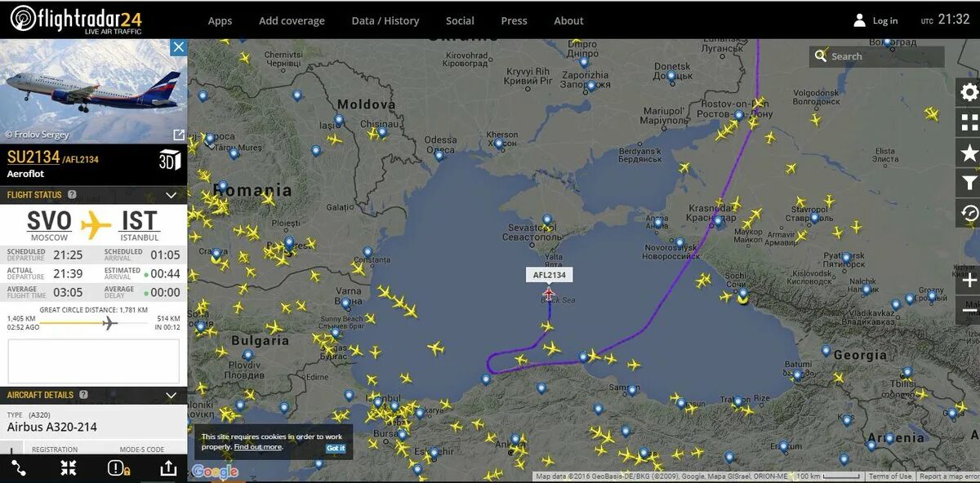The image size is (980, 483).
Task: Click the Chisinau airport pin
Action: pos(381,132)
